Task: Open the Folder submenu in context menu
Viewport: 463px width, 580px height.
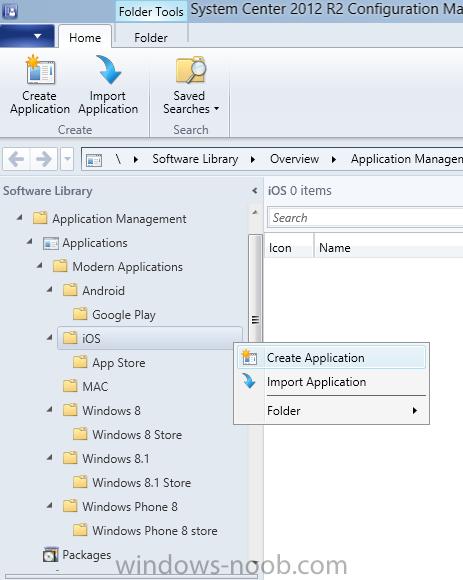Action: pos(331,411)
